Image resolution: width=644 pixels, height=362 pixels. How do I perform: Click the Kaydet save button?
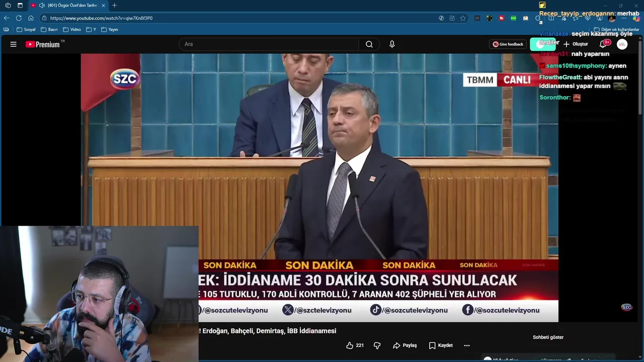pyautogui.click(x=441, y=345)
